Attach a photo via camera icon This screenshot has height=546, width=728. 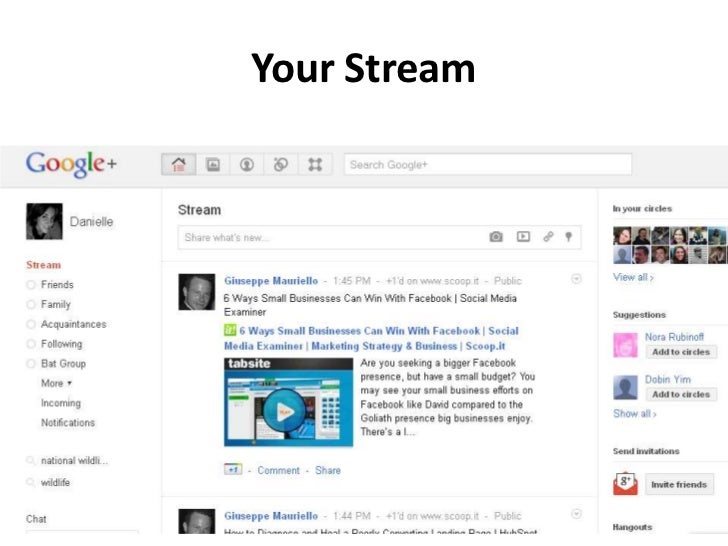click(x=496, y=237)
